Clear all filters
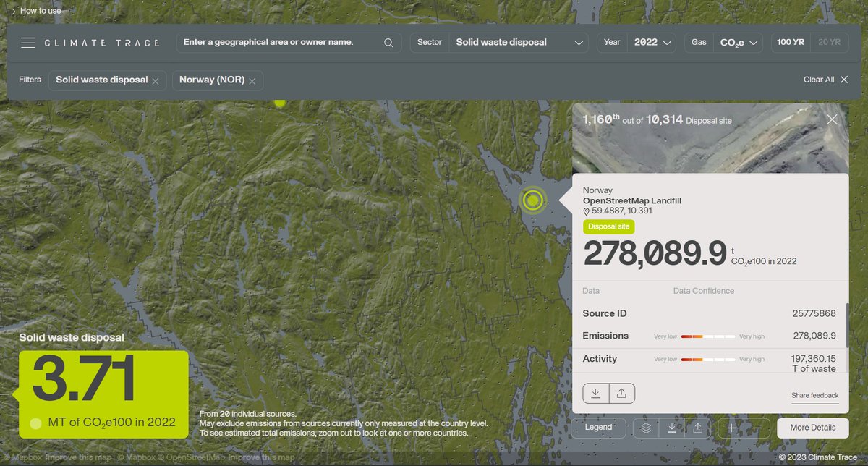868x466 pixels. 825,80
